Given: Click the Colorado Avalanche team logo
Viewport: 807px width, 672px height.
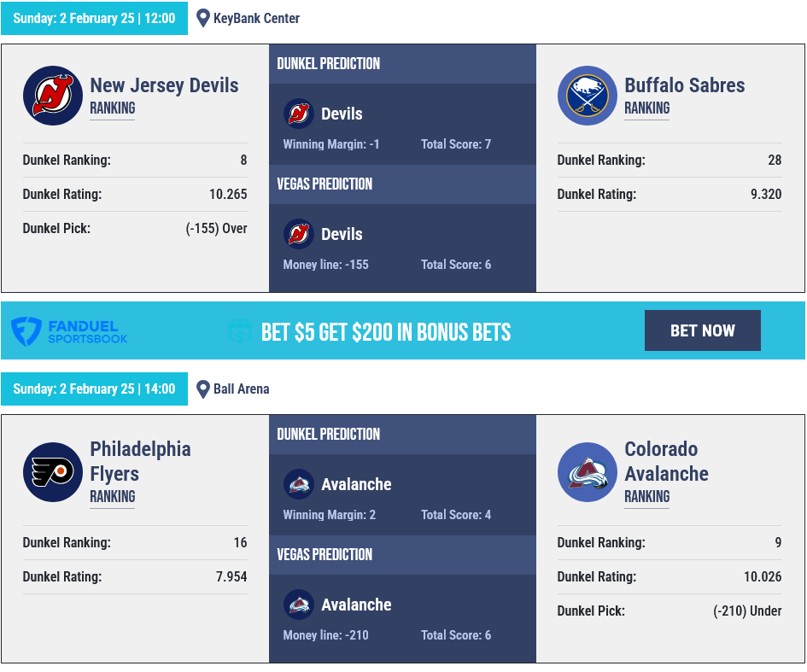Looking at the screenshot, I should [x=588, y=472].
